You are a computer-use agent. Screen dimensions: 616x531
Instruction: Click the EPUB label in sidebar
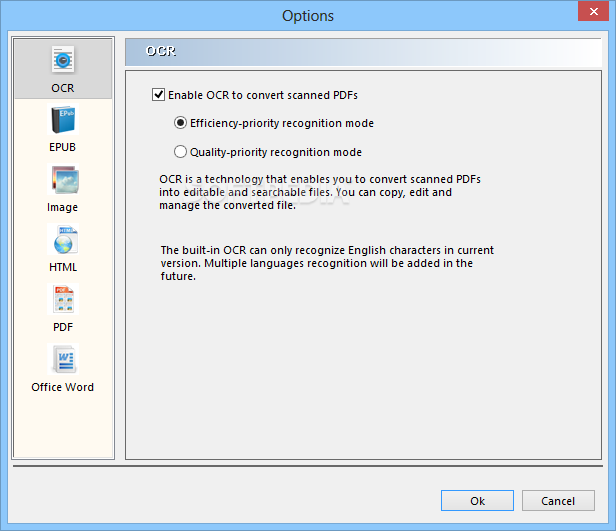62,147
